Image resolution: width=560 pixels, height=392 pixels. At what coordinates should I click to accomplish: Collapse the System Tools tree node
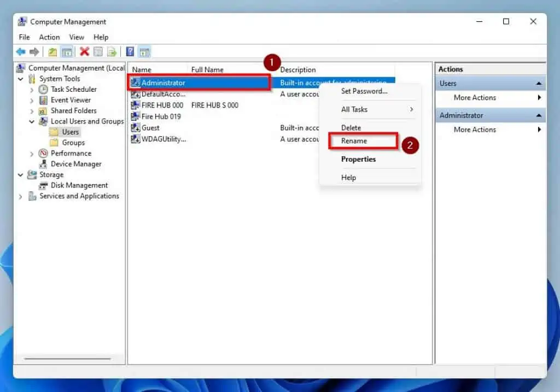(21, 79)
